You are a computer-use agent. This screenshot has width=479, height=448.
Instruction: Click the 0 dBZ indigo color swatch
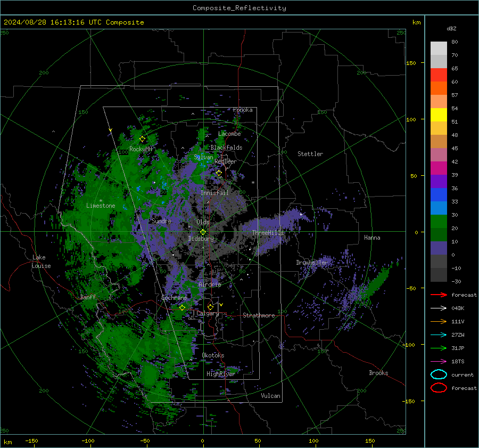(x=439, y=248)
